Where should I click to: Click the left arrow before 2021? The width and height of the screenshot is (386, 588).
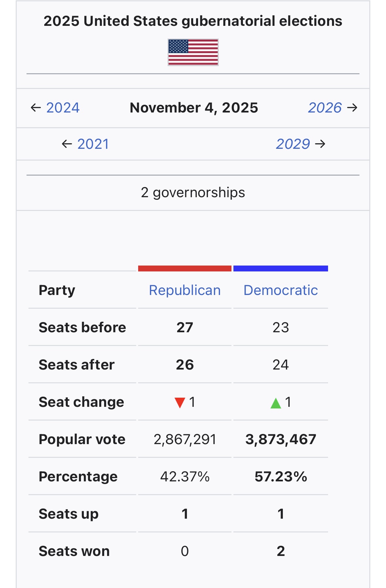[x=67, y=144]
